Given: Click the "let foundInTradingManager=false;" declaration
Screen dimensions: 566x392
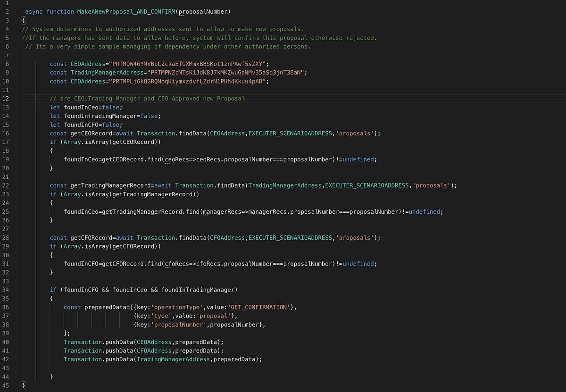Looking at the screenshot, I should pos(105,116).
